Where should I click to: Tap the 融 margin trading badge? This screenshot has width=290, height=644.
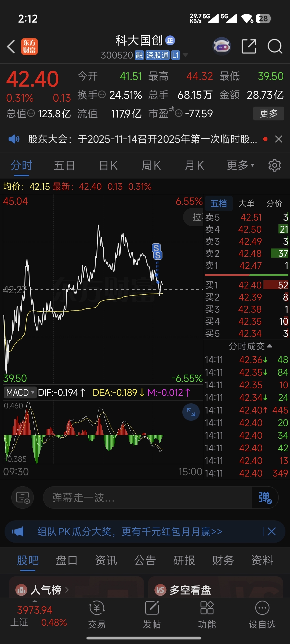139,55
